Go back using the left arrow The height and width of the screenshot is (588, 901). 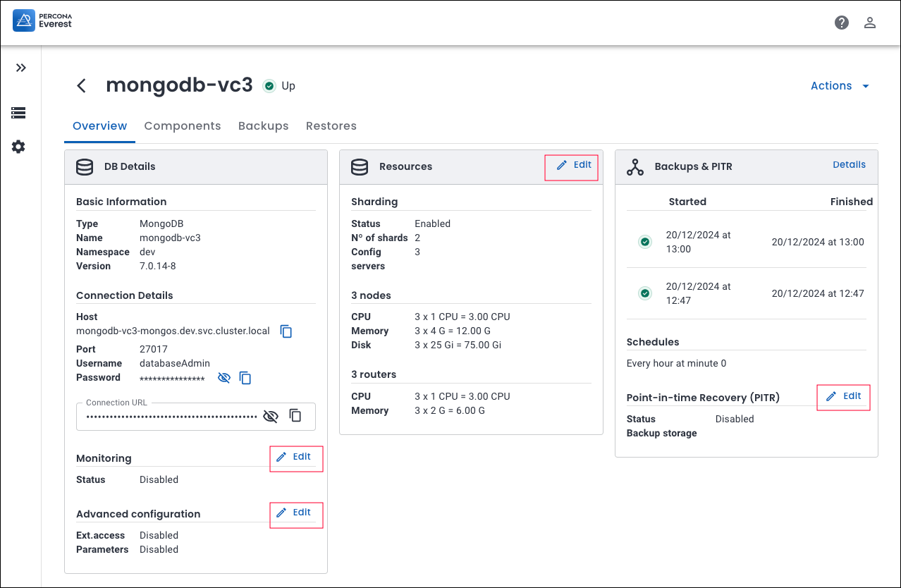coord(82,86)
